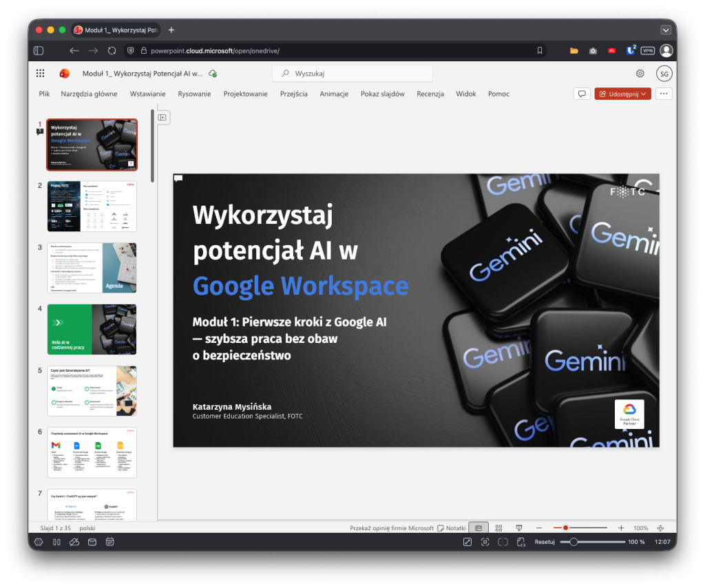The image size is (705, 588).
Task: Open the Narzędzia główne tab
Action: (89, 94)
